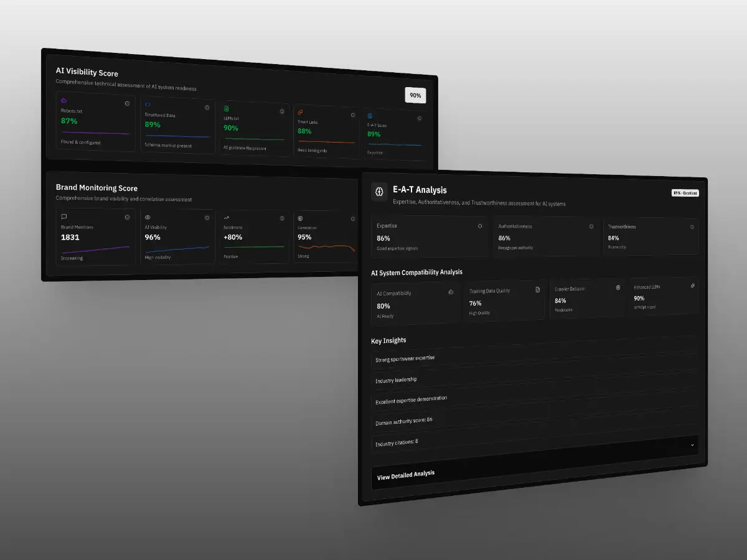747x560 pixels.
Task: Click the Structured Data code brackets icon
Action: (x=148, y=105)
